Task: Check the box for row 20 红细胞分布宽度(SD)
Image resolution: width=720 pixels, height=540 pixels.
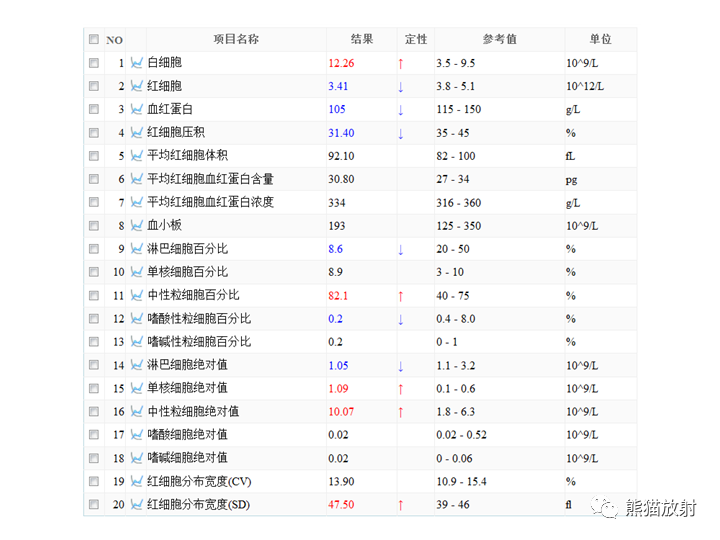Action: tap(94, 505)
